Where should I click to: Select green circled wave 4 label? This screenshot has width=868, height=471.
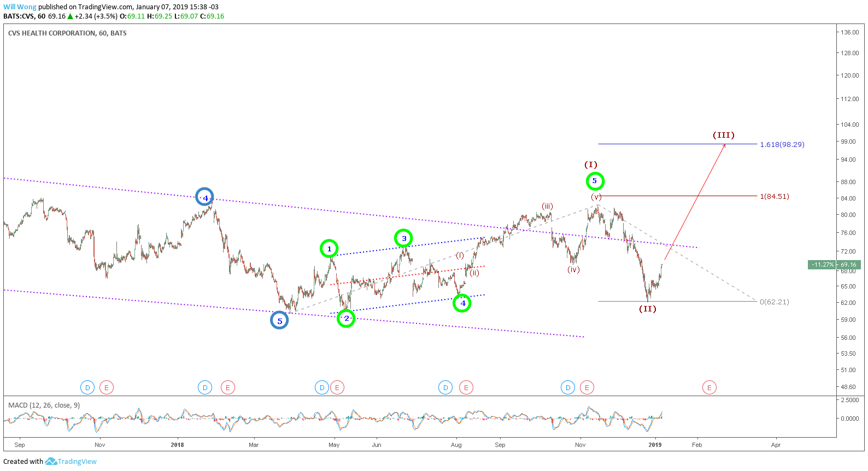[462, 303]
